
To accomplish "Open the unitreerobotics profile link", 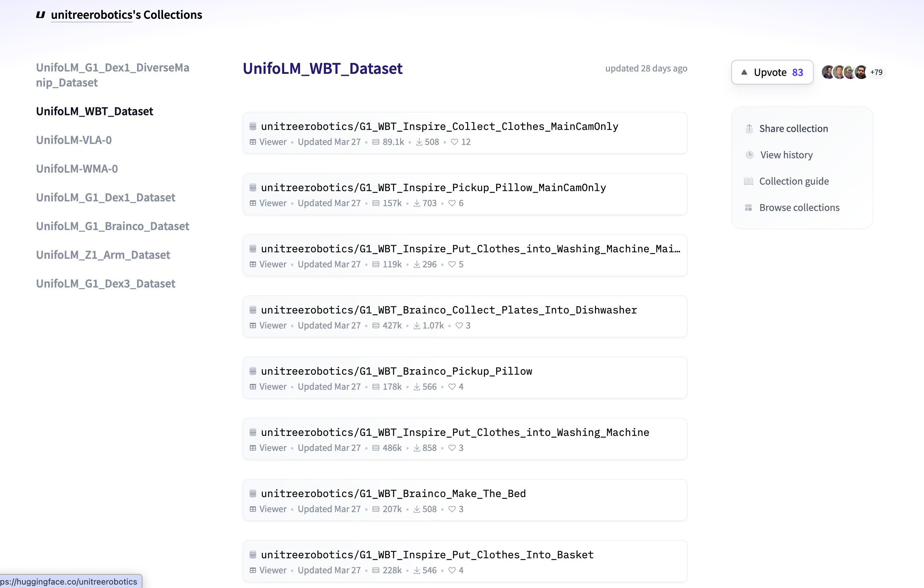I will pos(91,15).
